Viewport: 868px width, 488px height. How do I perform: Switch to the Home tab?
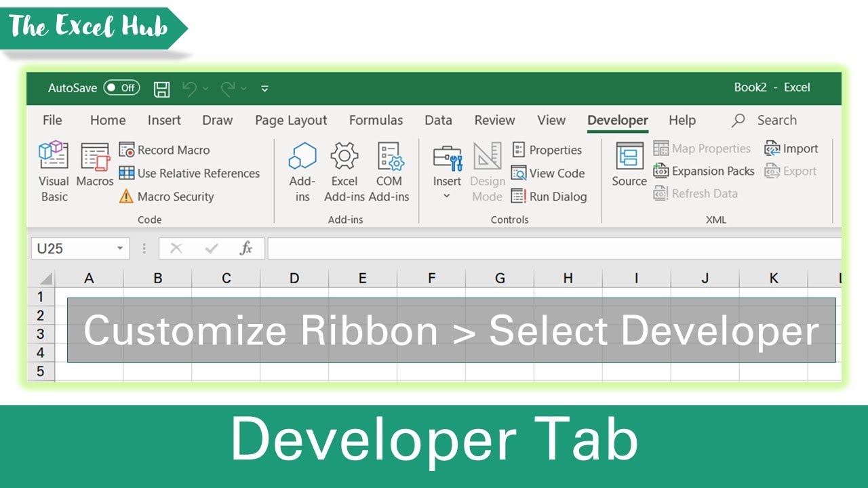click(108, 120)
